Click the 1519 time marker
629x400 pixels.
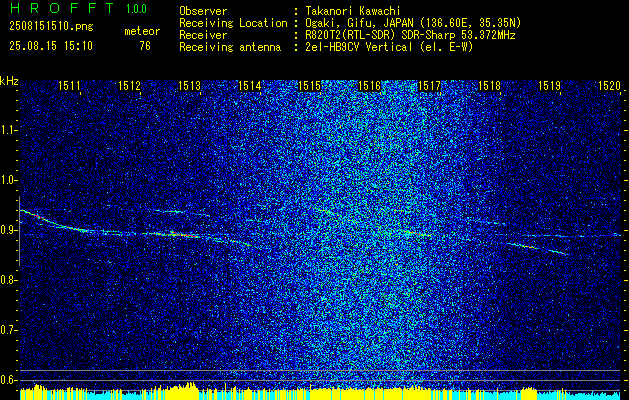549,85
